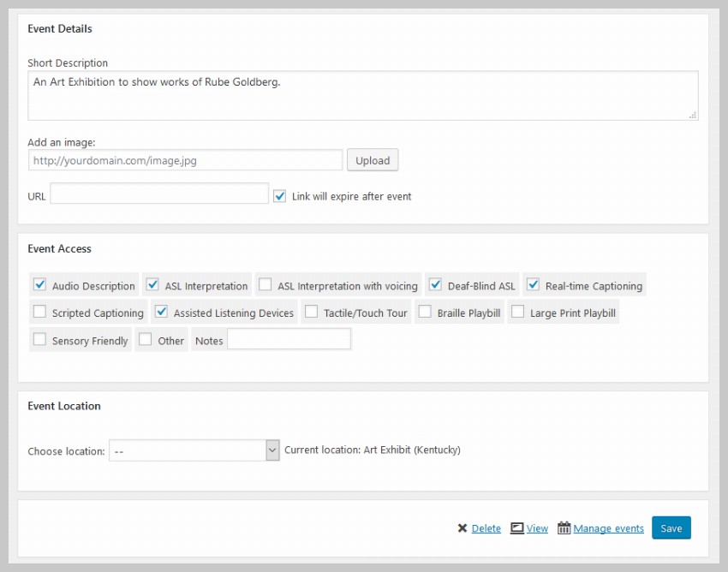Click the View screen icon
This screenshot has height=572, width=728.
click(x=516, y=528)
